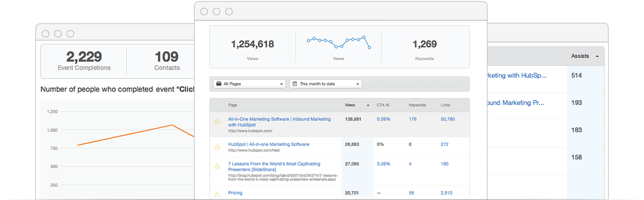This screenshot has width=644, height=200.
Task: Open 'rketing with HubSp...' link in right window
Action: pyautogui.click(x=518, y=76)
